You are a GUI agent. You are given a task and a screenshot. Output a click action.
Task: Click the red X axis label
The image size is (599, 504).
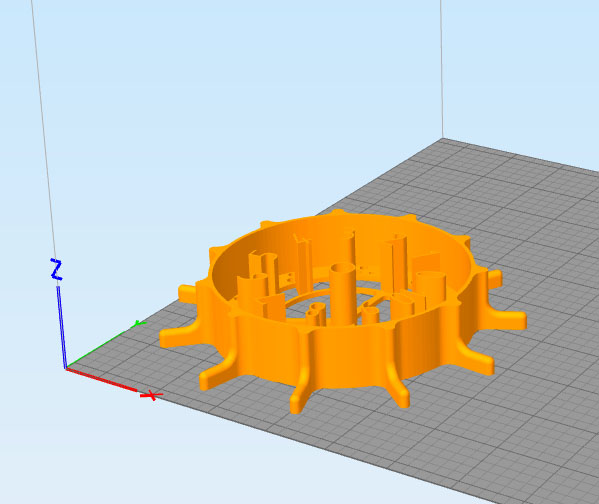coord(152,395)
